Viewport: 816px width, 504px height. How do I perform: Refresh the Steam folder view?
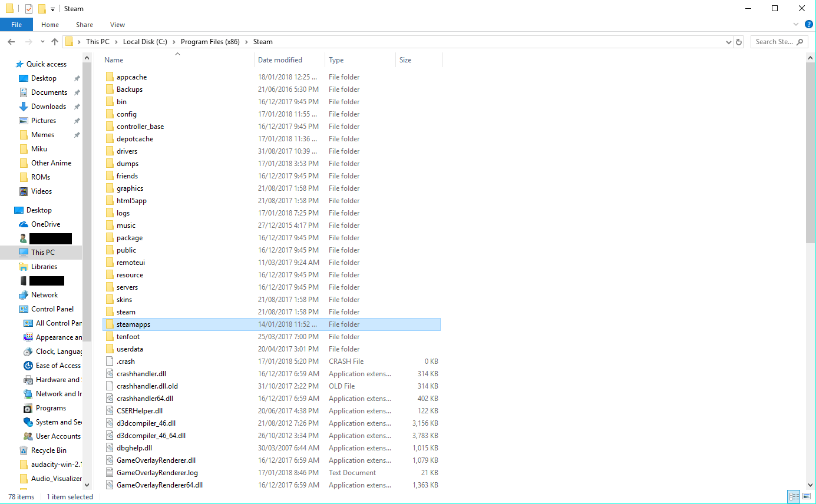coord(739,42)
